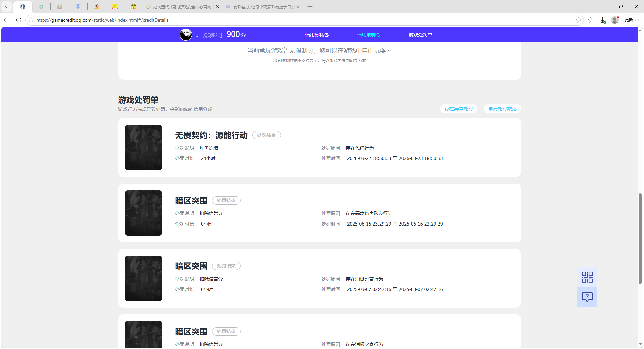Restore down the browser window
Image resolution: width=644 pixels, height=349 pixels.
tap(621, 7)
